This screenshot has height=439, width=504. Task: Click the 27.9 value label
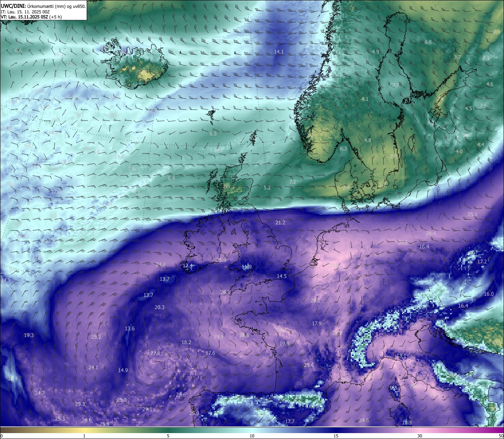click(x=219, y=337)
